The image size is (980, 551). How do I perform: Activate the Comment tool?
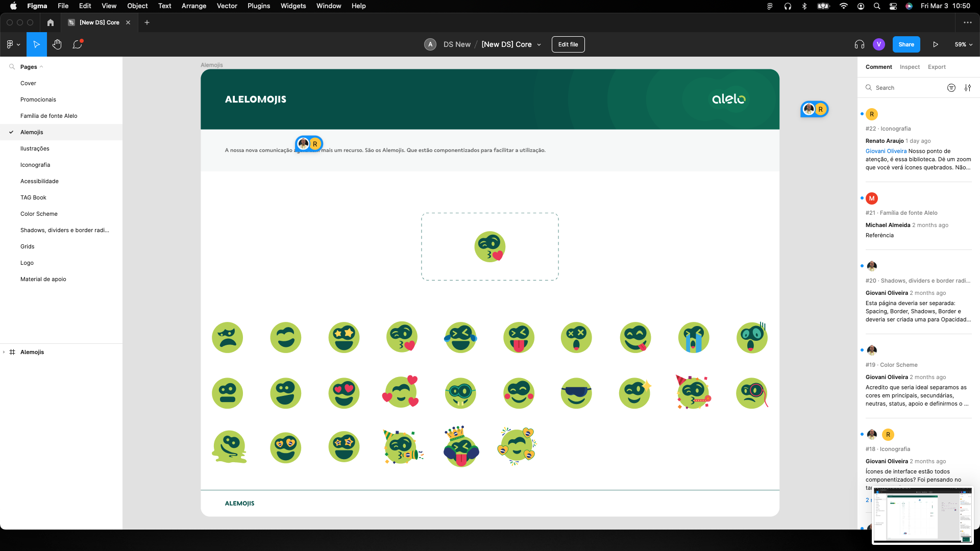pos(77,44)
